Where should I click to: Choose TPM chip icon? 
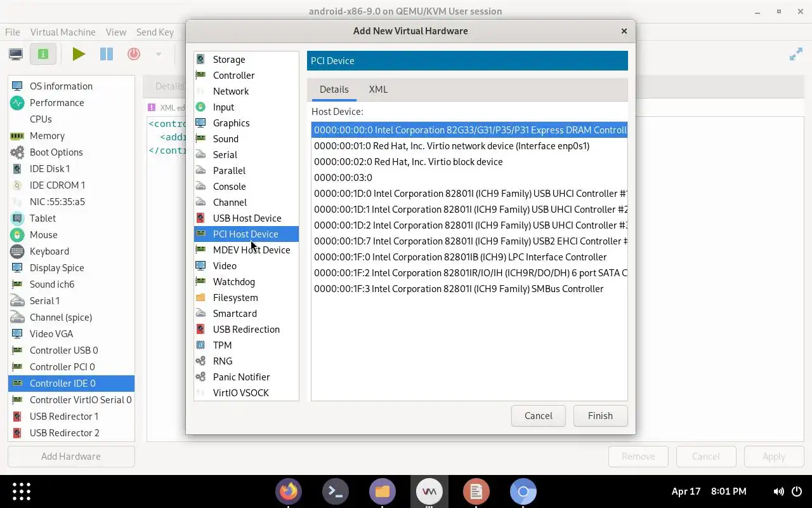(200, 345)
